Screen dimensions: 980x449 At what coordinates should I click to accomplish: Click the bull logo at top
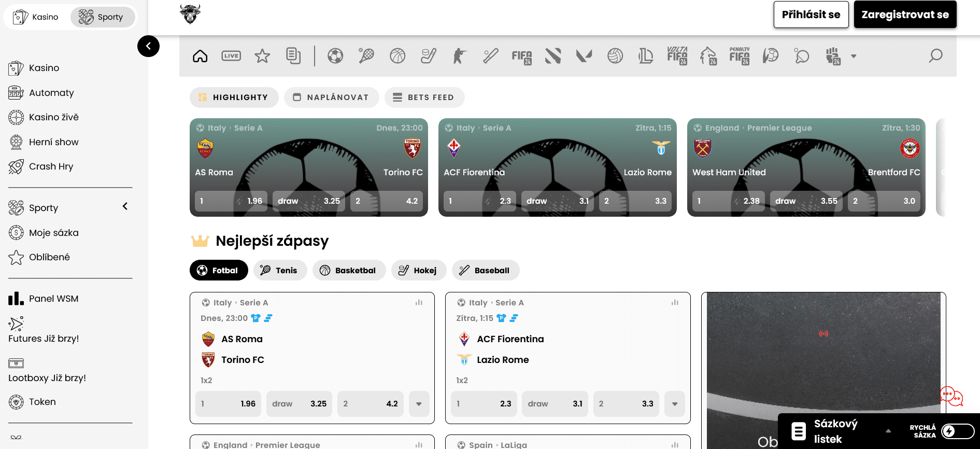pos(190,14)
